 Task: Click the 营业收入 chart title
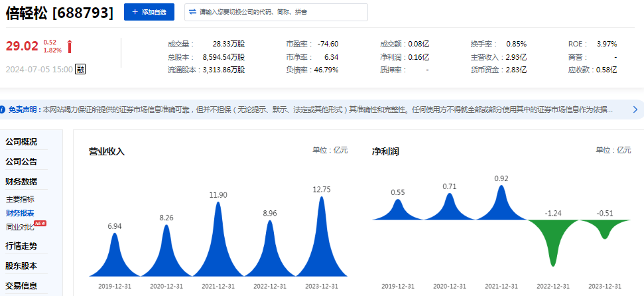107,152
